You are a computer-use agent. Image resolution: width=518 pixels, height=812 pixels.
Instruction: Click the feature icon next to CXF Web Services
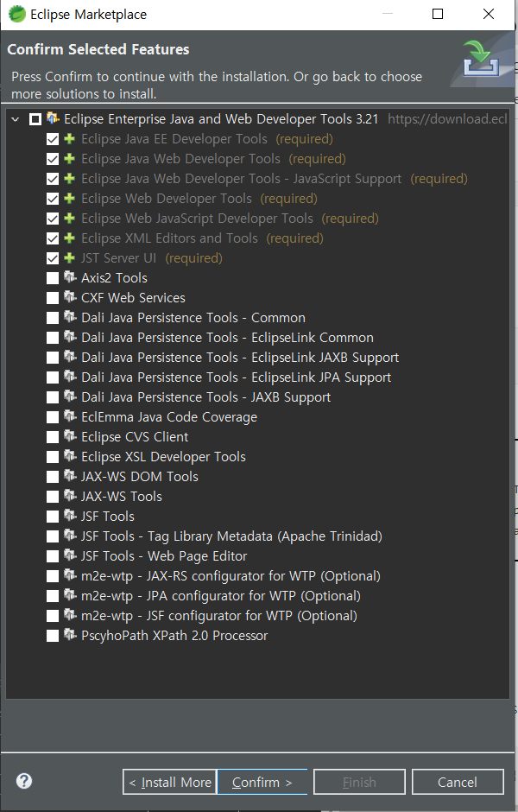pos(70,297)
